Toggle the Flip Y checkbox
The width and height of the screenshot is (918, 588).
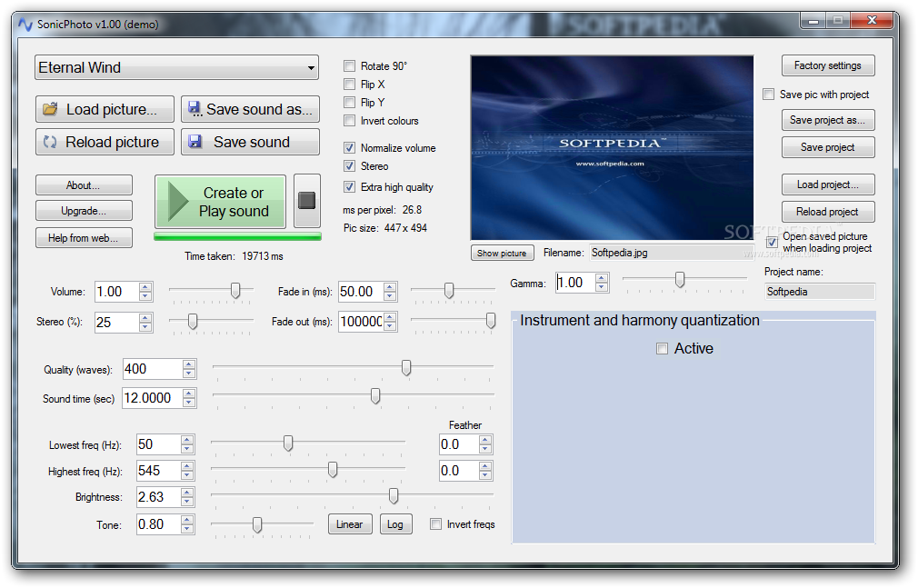coord(350,102)
